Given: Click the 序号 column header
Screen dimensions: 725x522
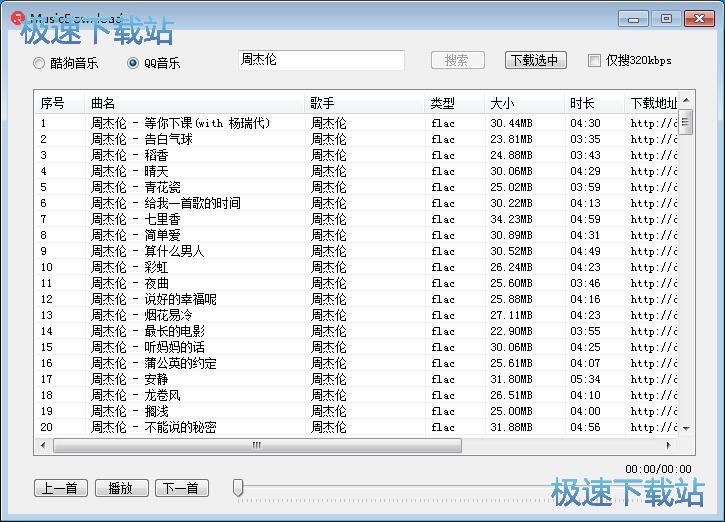Looking at the screenshot, I should click(60, 103).
